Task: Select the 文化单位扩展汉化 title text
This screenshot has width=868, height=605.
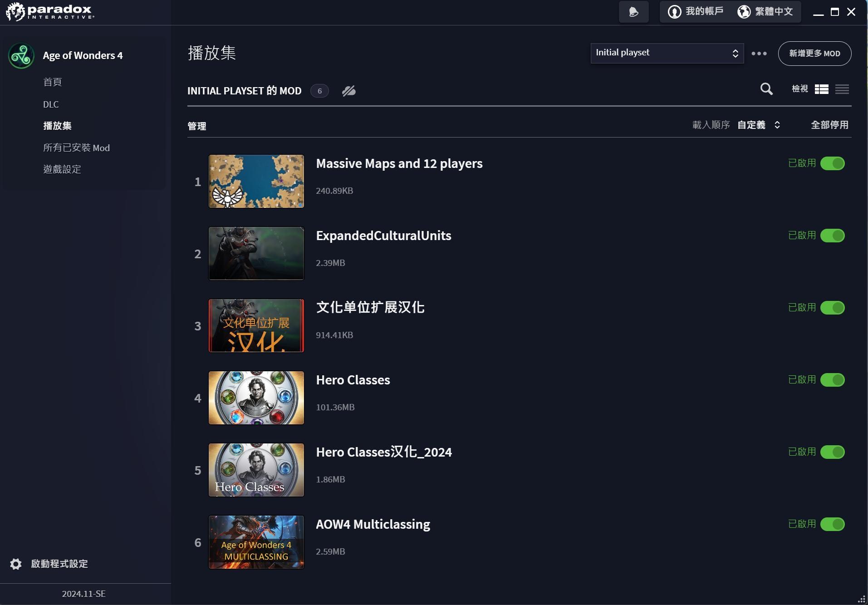Action: (370, 307)
